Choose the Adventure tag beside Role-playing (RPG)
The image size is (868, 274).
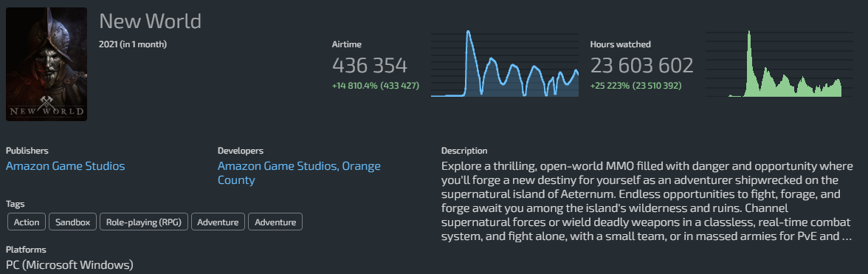click(218, 222)
